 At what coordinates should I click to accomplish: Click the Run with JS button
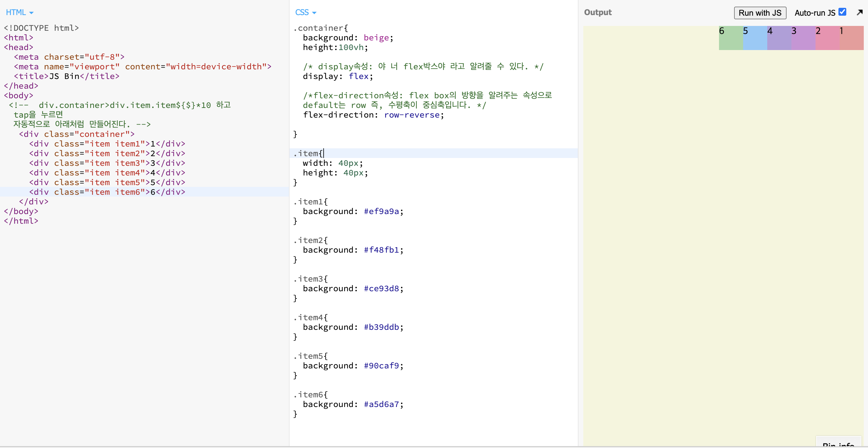pyautogui.click(x=760, y=13)
